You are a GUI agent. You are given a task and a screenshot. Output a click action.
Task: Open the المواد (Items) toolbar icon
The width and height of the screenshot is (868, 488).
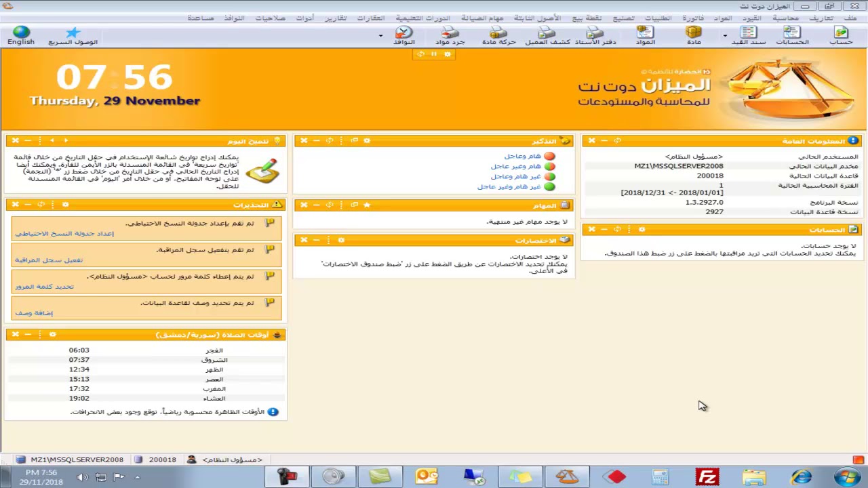pos(645,35)
